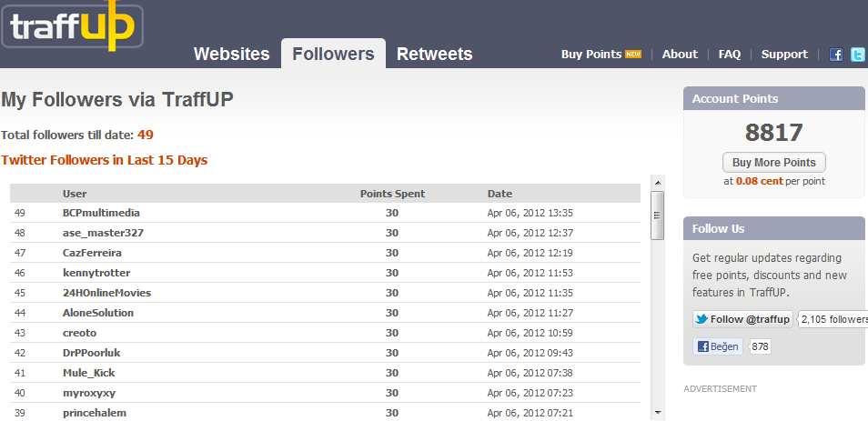Image resolution: width=868 pixels, height=421 pixels.
Task: Click the TraffUP logo
Action: click(71, 25)
